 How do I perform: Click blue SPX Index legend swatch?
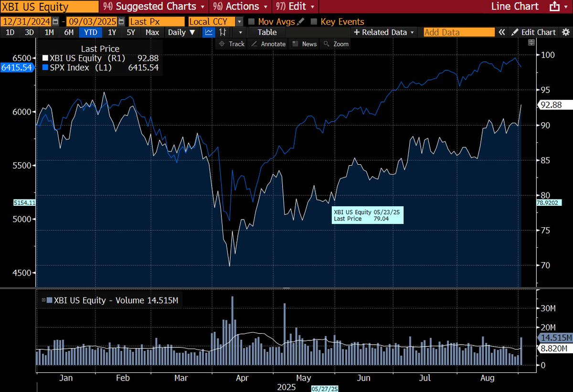(x=45, y=68)
